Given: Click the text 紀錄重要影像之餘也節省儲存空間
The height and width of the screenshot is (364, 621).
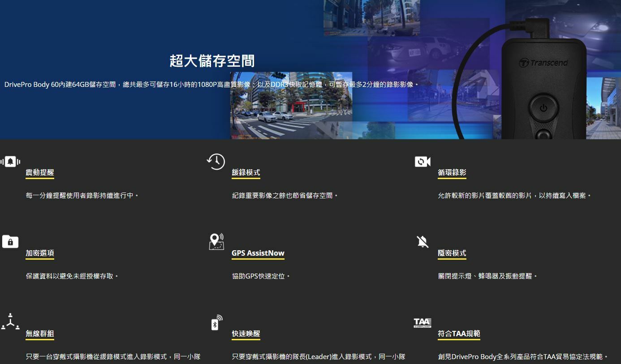Looking at the screenshot, I should pos(285,196).
